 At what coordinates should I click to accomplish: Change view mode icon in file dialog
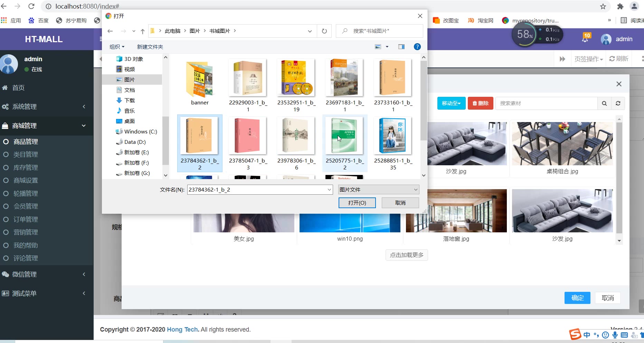378,47
